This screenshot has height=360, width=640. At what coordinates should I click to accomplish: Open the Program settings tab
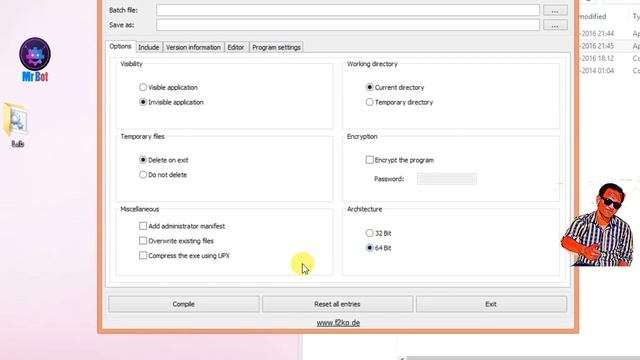point(276,47)
